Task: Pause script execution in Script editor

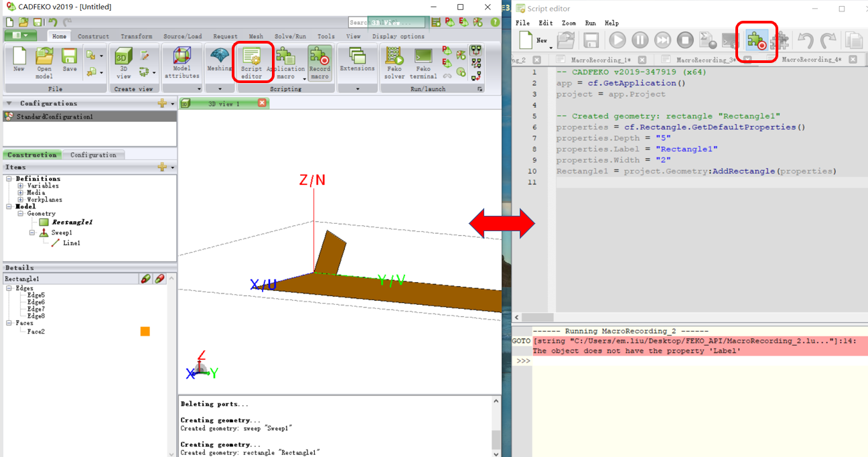Action: [640, 40]
